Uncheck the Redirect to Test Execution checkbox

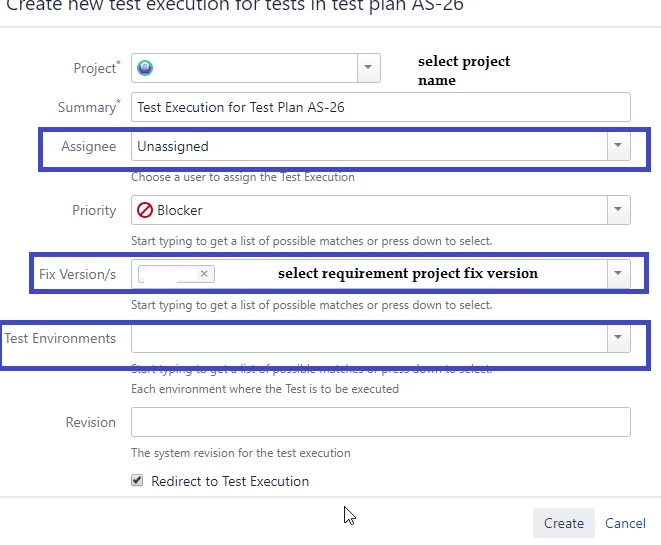pyautogui.click(x=137, y=481)
